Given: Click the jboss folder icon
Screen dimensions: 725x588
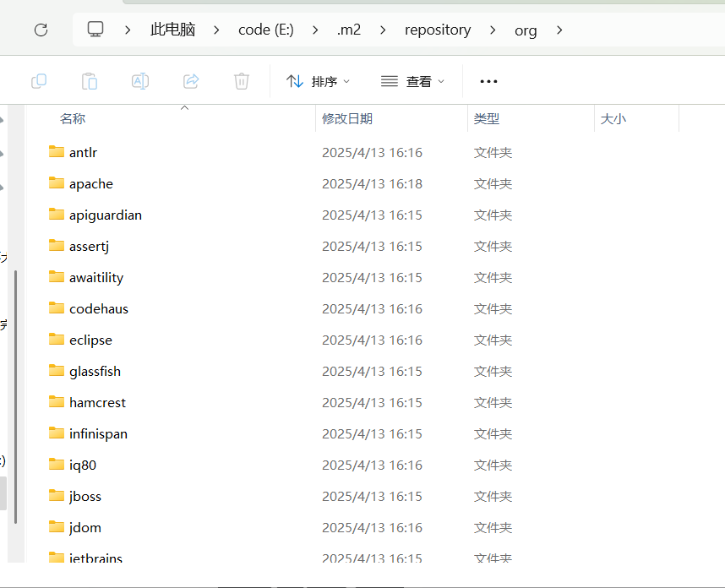Looking at the screenshot, I should tap(57, 496).
